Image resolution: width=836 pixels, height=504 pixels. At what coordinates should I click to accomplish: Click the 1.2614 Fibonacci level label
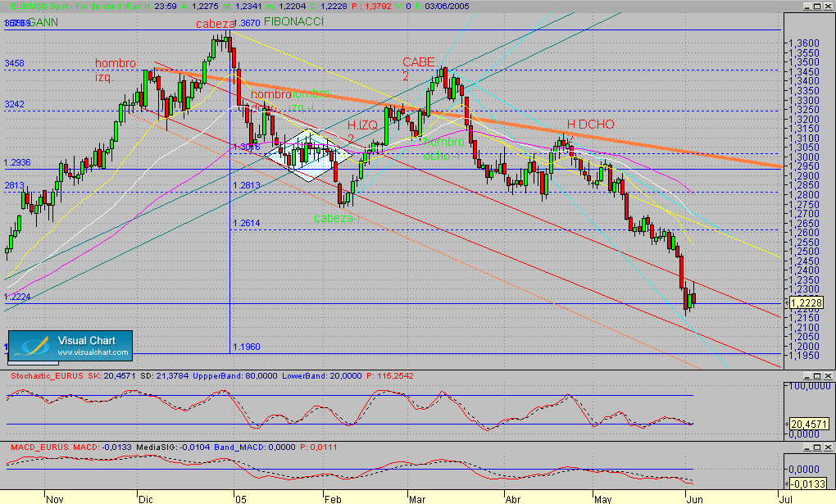tap(247, 223)
